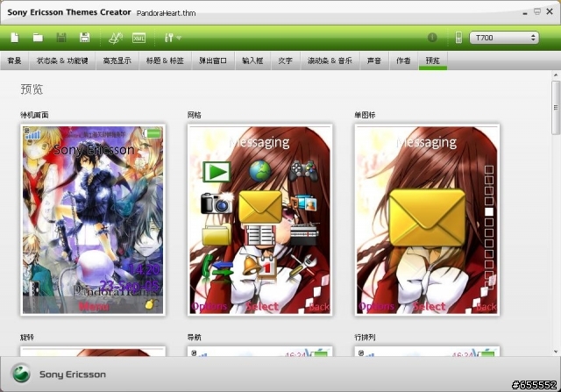Click the 旋转 preview thumbnail

pyautogui.click(x=93, y=351)
